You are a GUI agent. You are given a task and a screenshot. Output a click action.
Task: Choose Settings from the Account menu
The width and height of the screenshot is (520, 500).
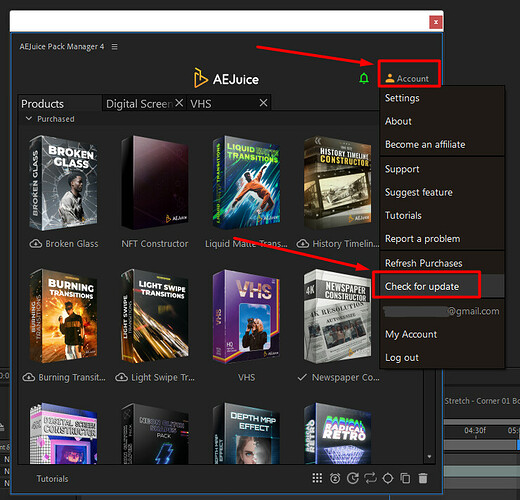pos(442,98)
